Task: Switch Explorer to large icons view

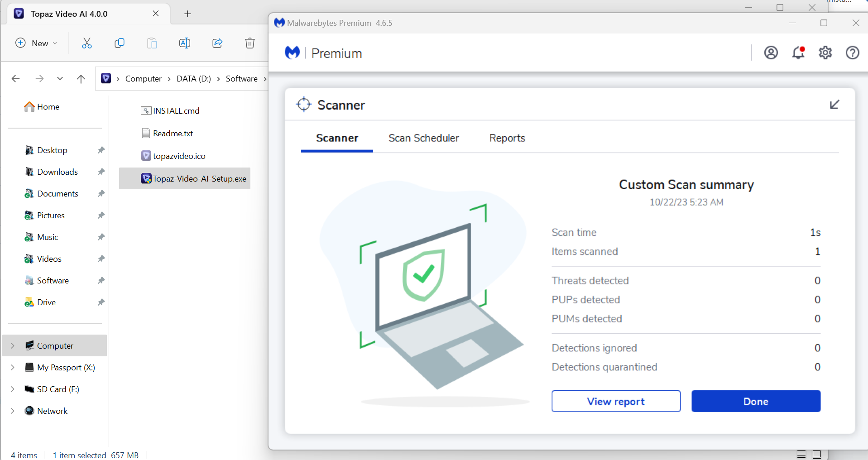Action: (817, 454)
